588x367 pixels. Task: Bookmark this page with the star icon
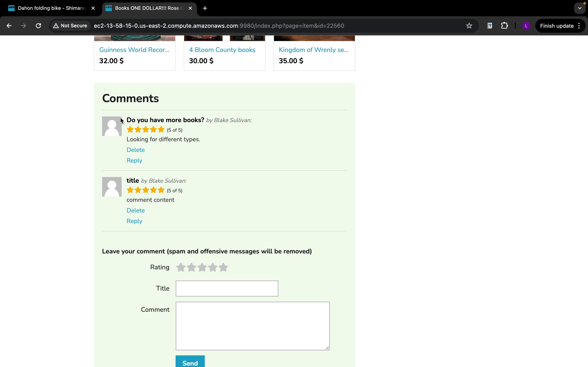(x=469, y=26)
